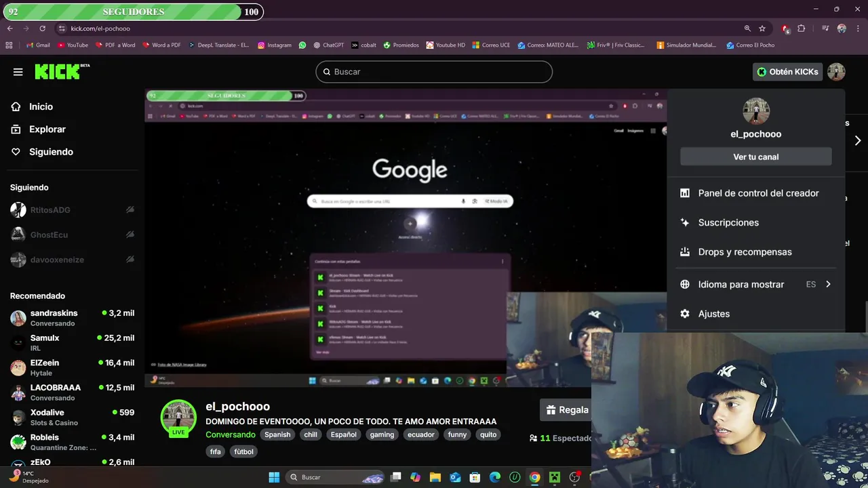Open ElZeein recommended channel

coord(72,367)
